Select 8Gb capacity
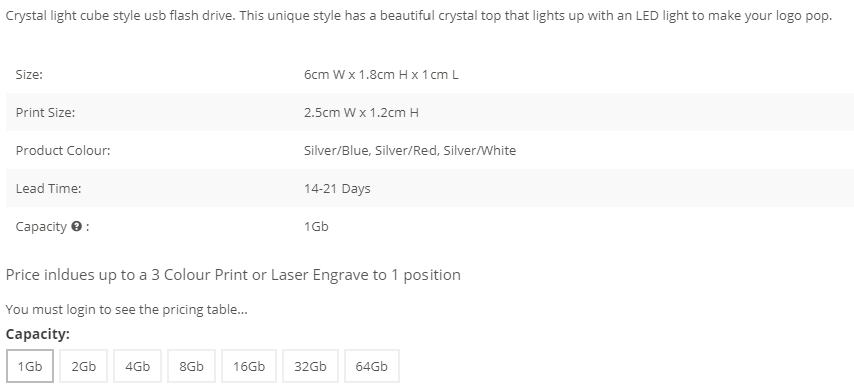Viewport: 854px width, 392px height. pos(191,366)
